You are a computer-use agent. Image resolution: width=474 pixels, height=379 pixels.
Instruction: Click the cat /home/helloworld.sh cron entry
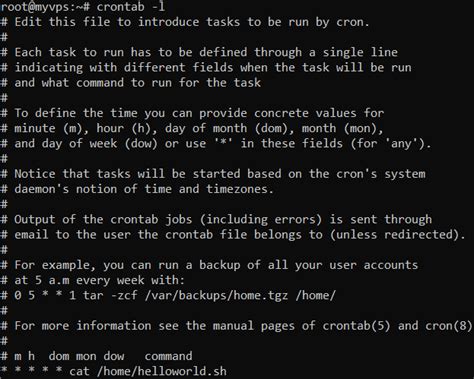[x=114, y=371]
